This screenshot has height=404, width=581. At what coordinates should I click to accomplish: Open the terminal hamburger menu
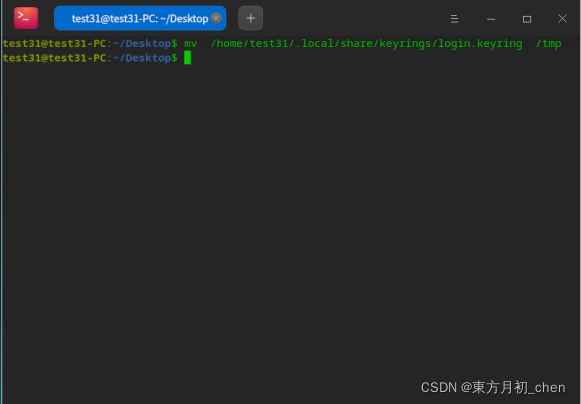click(x=454, y=19)
